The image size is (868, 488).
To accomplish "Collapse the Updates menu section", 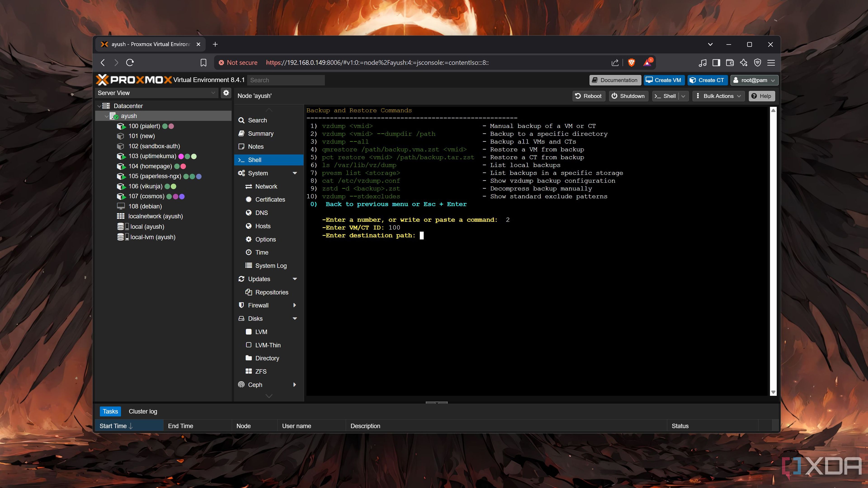I will click(x=295, y=279).
